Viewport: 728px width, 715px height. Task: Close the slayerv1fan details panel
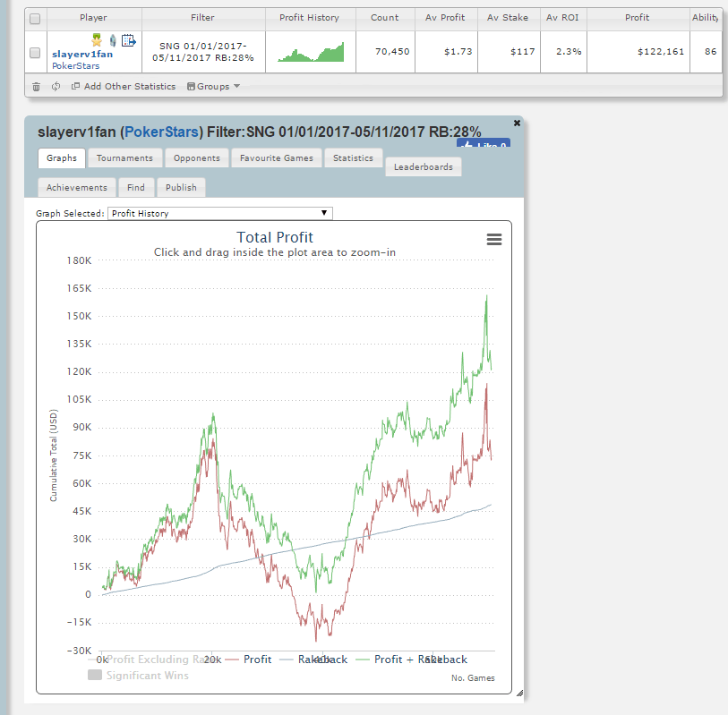(x=517, y=123)
